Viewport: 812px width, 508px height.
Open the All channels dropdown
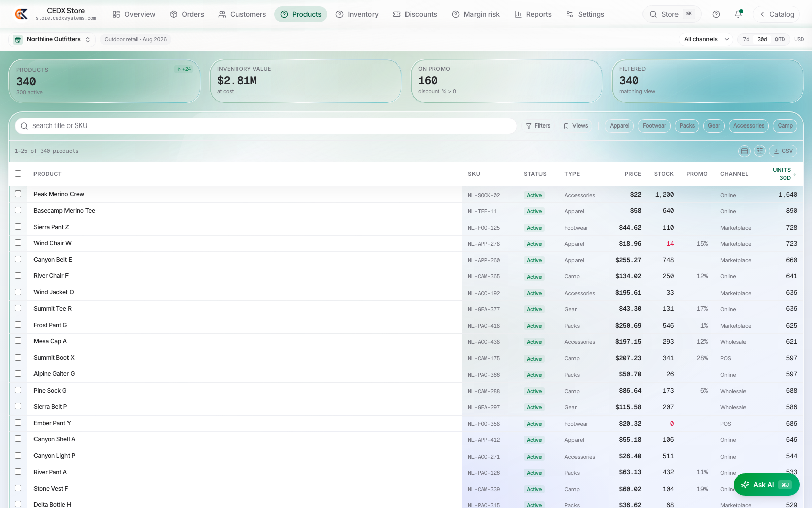(706, 39)
